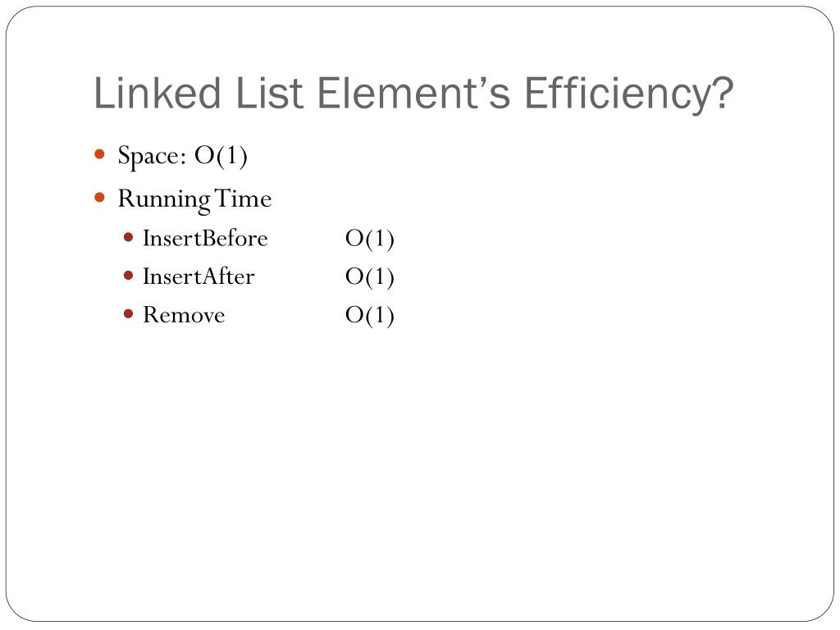Click the red bullet beside Remove
The width and height of the screenshot is (840, 630).
point(128,314)
